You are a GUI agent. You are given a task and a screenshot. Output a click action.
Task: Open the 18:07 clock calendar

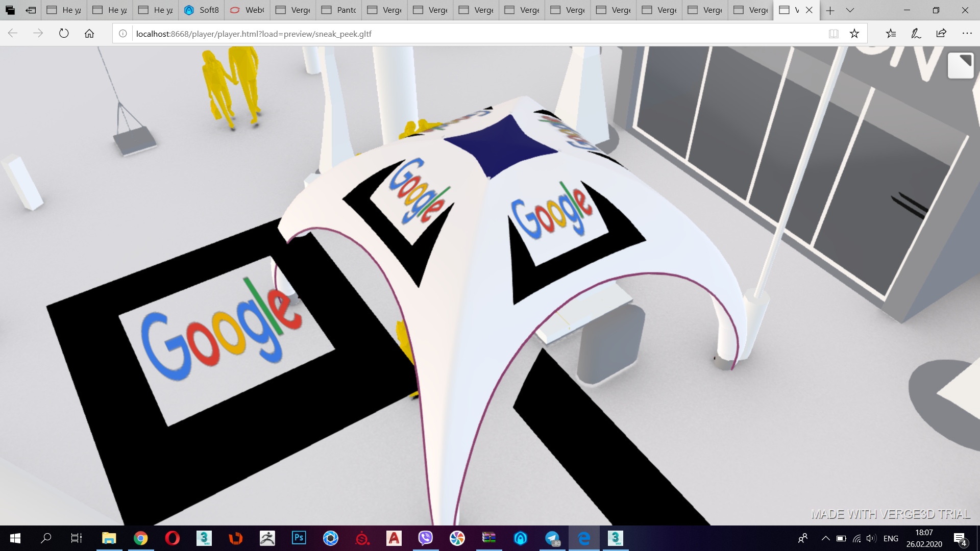coord(924,538)
